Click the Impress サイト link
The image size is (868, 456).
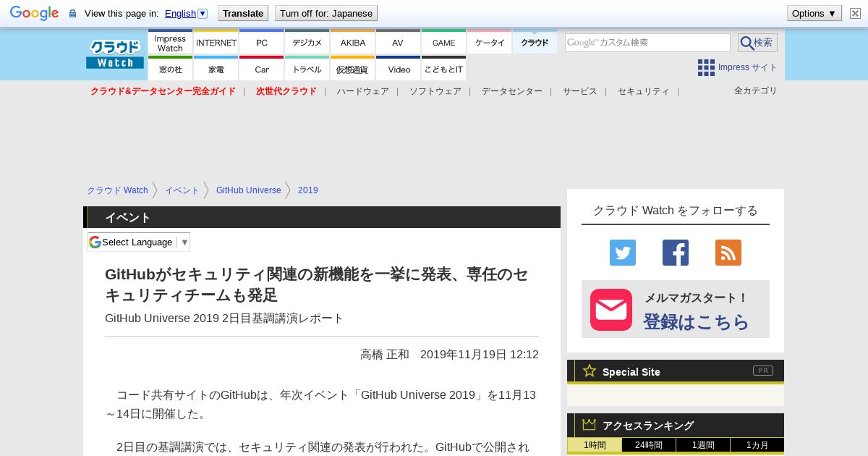pos(747,67)
